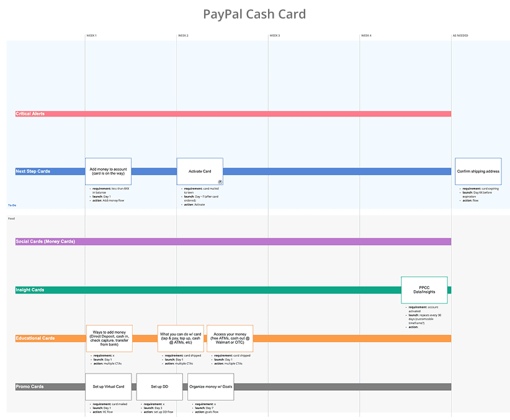Click 'action: goals flow' note
510x420 pixels.
pyautogui.click(x=207, y=412)
